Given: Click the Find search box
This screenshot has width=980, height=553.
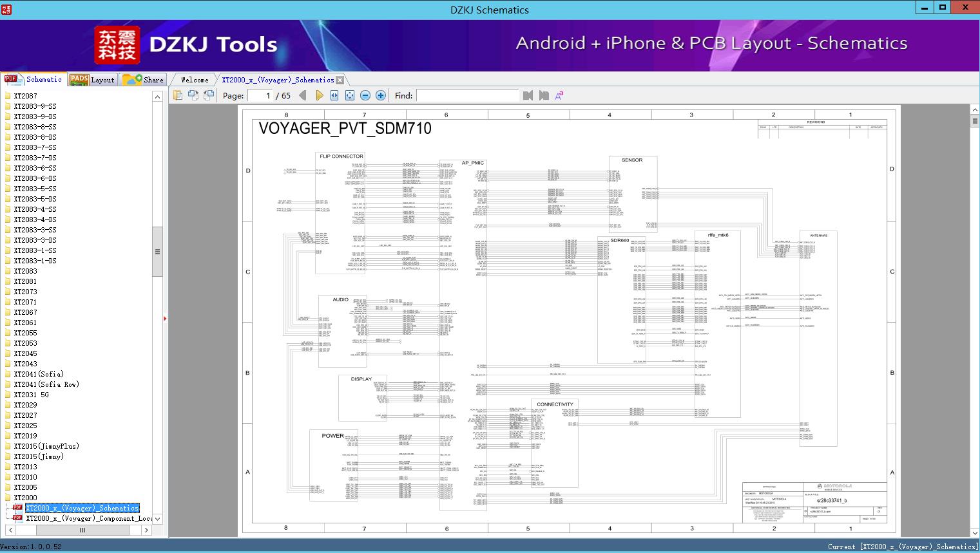Looking at the screenshot, I should pyautogui.click(x=467, y=95).
